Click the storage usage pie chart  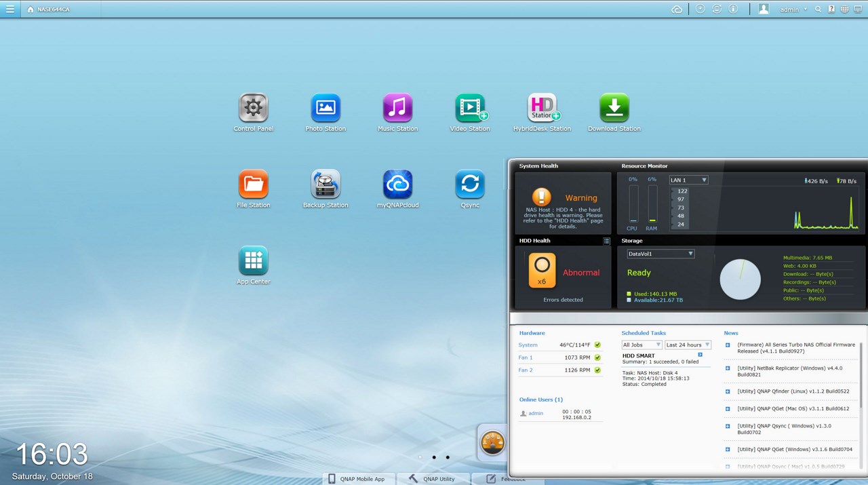tap(740, 279)
